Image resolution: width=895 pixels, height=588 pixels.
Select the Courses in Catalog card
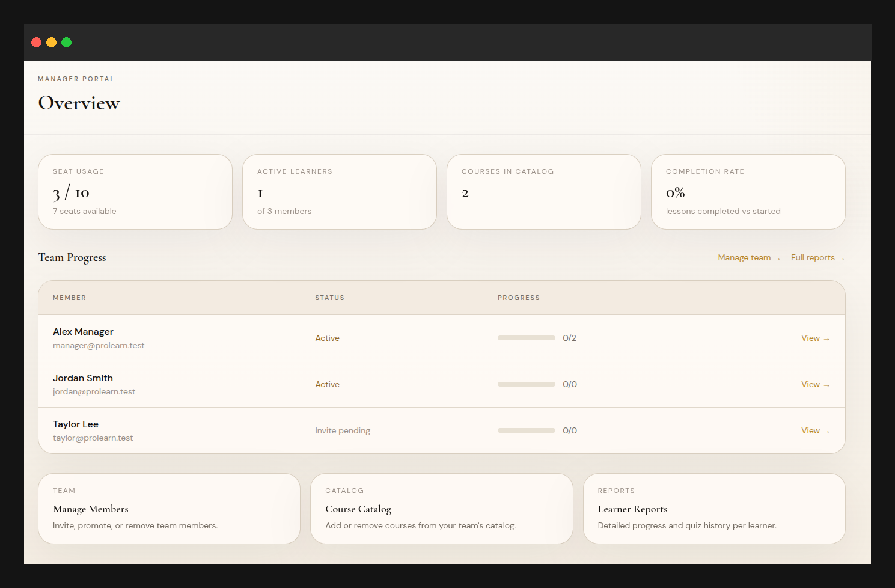pos(543,191)
